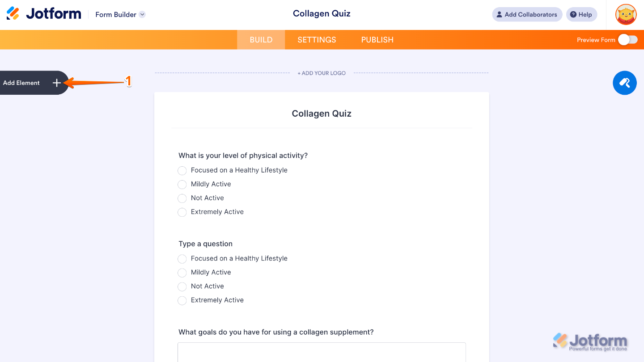The width and height of the screenshot is (644, 362).
Task: Open your account avatar icon
Action: point(625,14)
